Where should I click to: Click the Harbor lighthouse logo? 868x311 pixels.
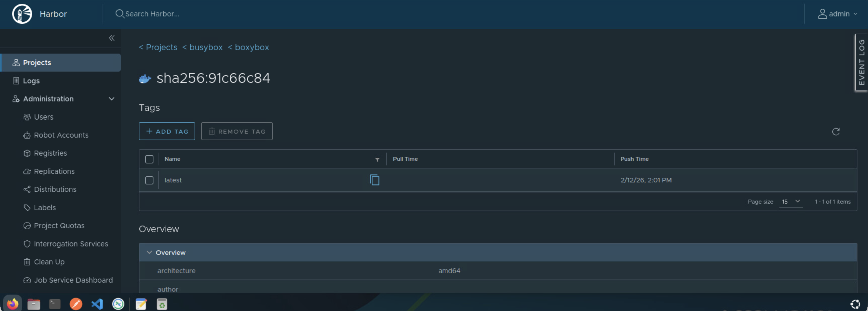pos(22,14)
